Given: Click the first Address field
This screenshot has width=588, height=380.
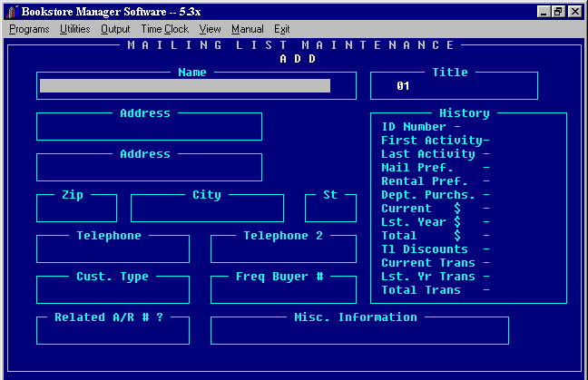Looking at the screenshot, I should pos(149,127).
